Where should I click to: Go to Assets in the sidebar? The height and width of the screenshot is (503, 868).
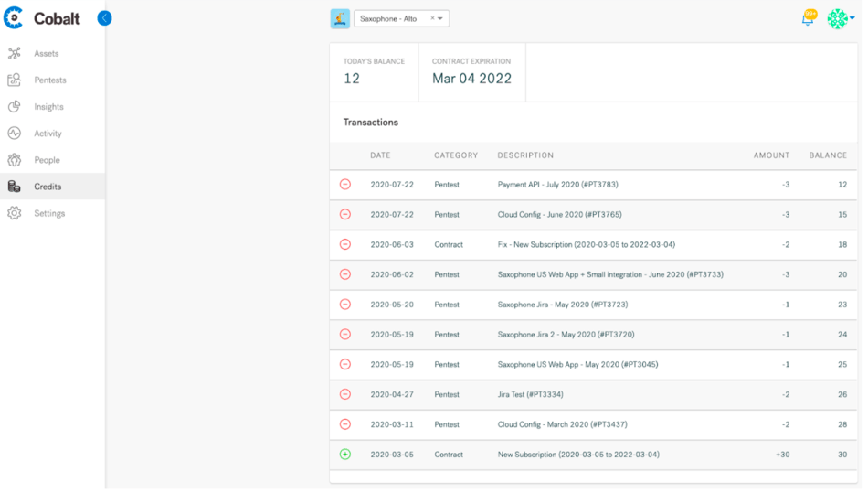[46, 54]
